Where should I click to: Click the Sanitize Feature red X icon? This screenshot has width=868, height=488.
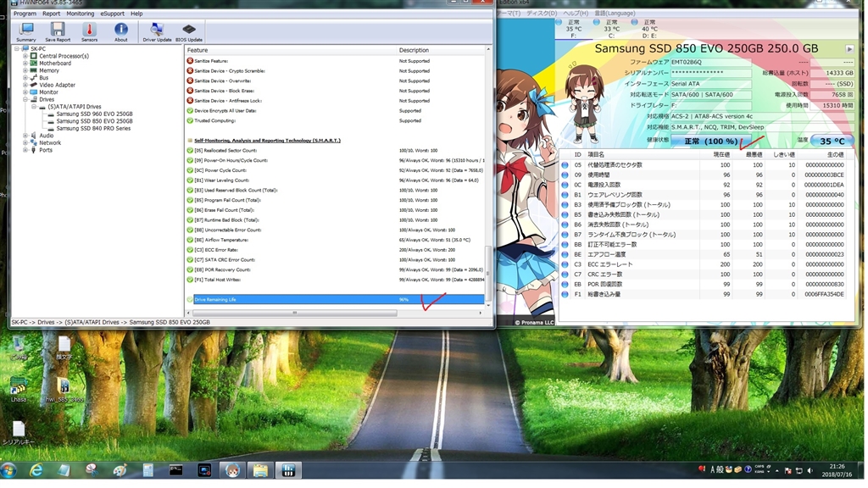tap(190, 61)
